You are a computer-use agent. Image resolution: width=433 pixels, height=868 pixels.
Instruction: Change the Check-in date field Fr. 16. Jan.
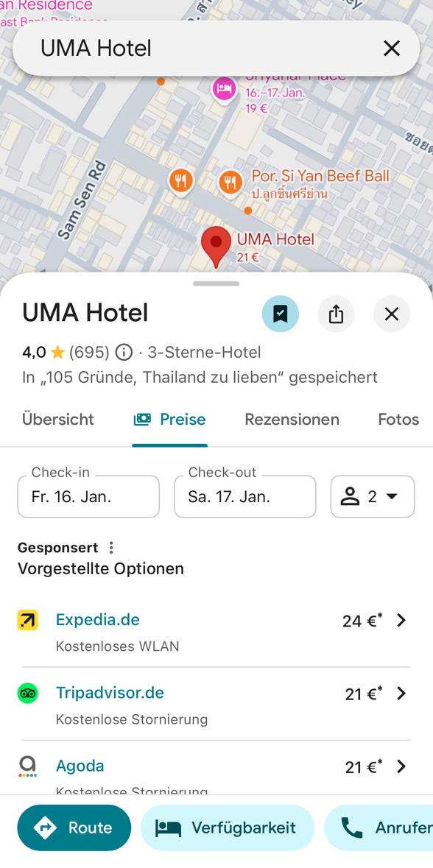tap(88, 496)
